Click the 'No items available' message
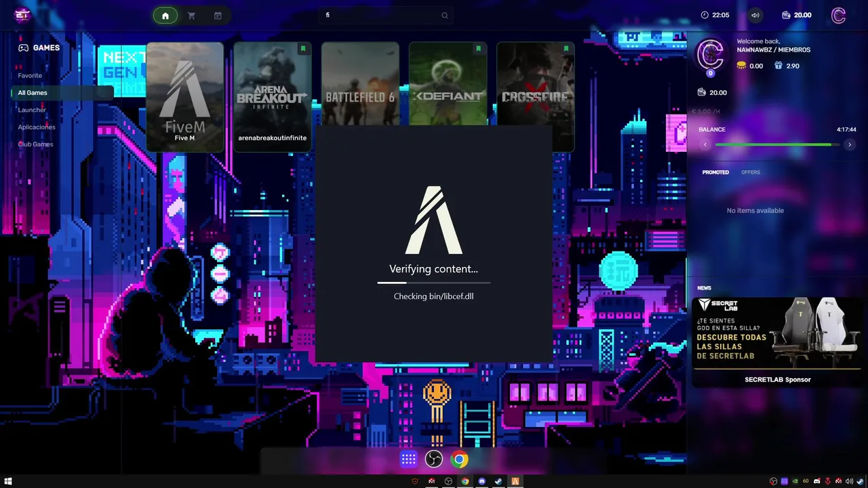The width and height of the screenshot is (868, 488). 755,211
